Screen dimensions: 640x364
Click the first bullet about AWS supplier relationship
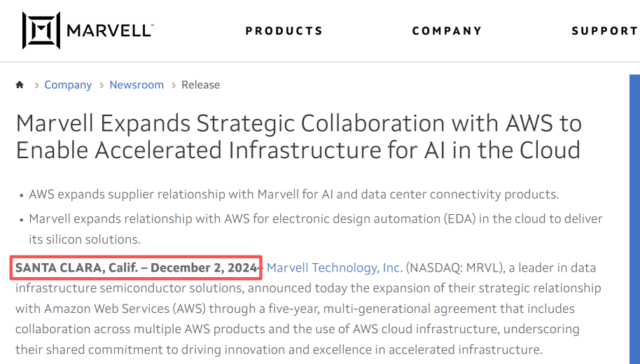294,194
